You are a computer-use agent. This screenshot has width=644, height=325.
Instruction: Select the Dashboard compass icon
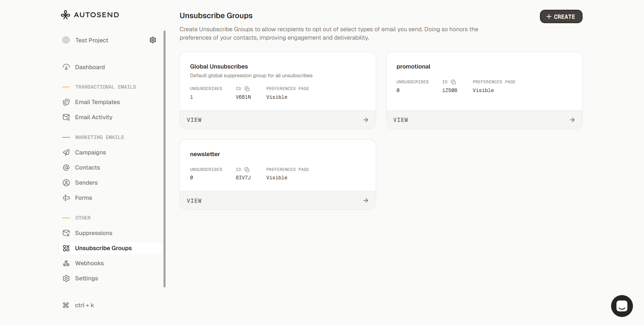[66, 67]
